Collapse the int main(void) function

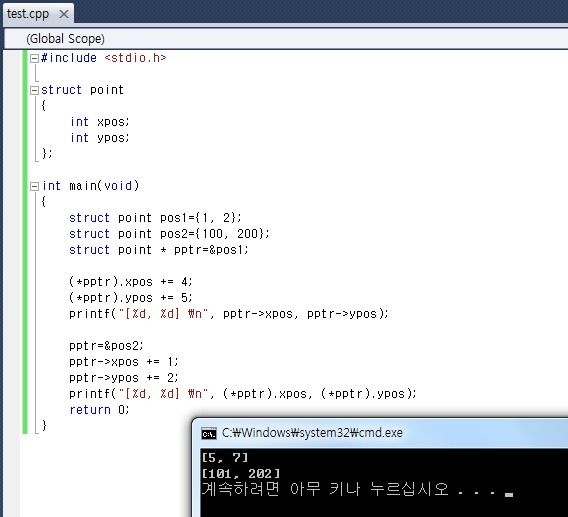pyautogui.click(x=34, y=186)
